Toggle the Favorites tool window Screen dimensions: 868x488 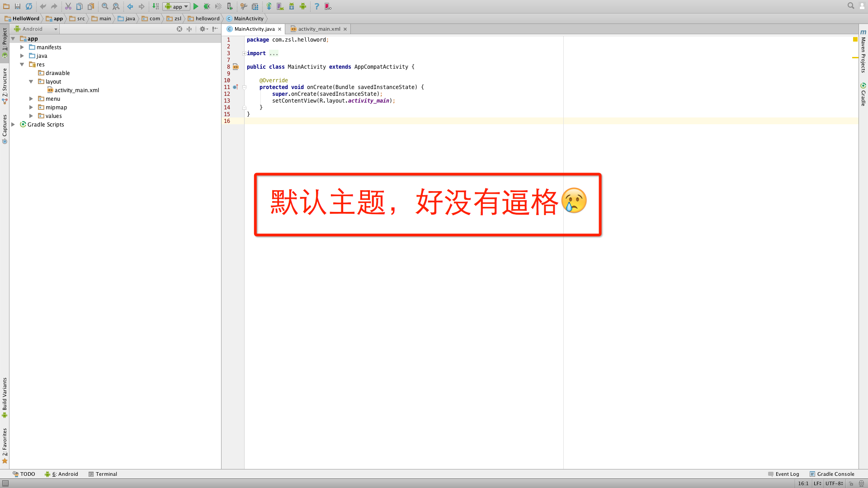[x=5, y=446]
